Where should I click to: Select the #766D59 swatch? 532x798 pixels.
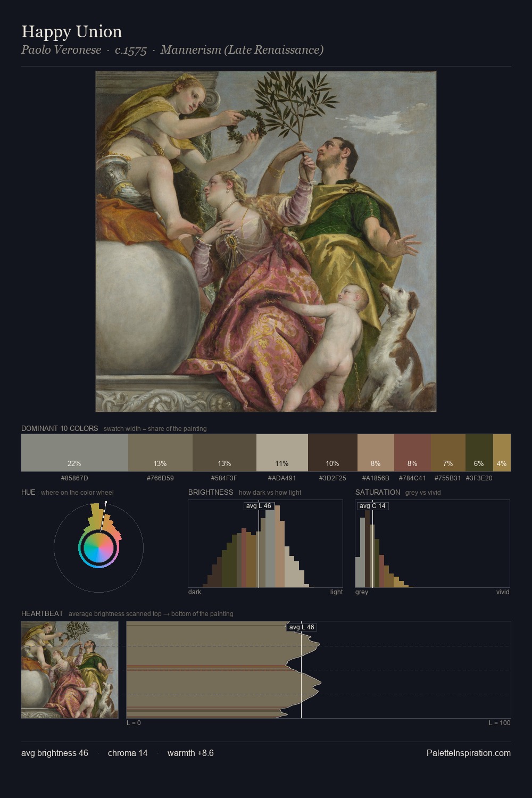tap(160, 453)
